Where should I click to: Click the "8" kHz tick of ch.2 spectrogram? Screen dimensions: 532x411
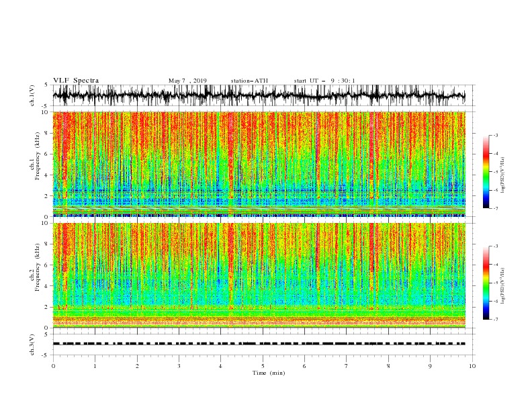46,244
